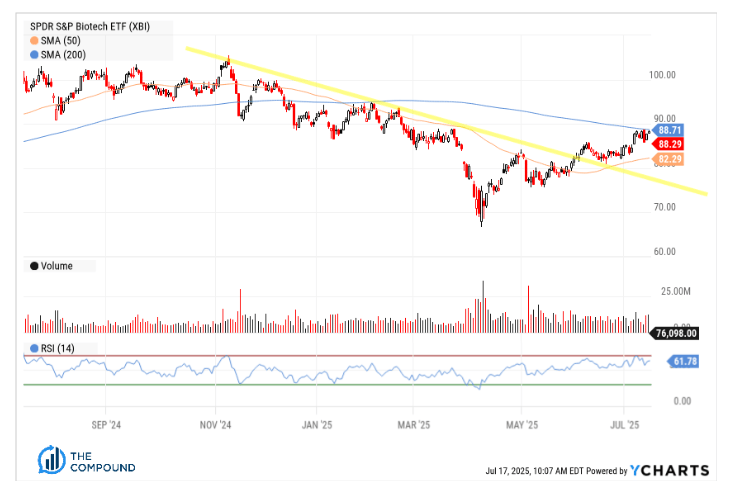This screenshot has height=491, width=738.
Task: Click the black Volume legend dot
Action: click(x=34, y=266)
